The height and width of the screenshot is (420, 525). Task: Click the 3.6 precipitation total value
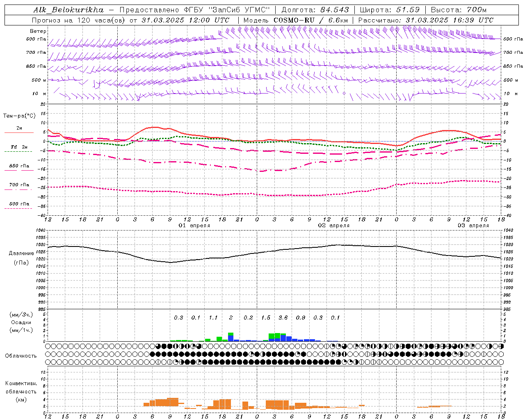pos(283,317)
